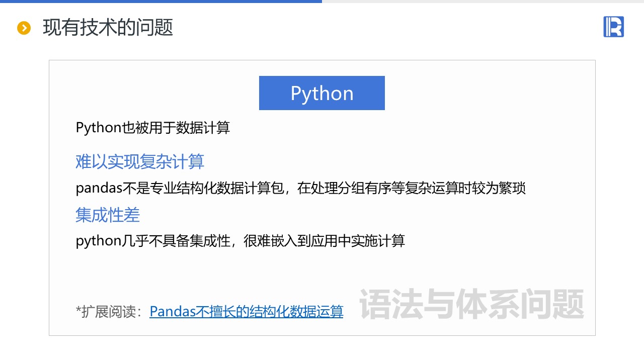Click the heading 集成性差
644x362 pixels.
pyautogui.click(x=108, y=215)
